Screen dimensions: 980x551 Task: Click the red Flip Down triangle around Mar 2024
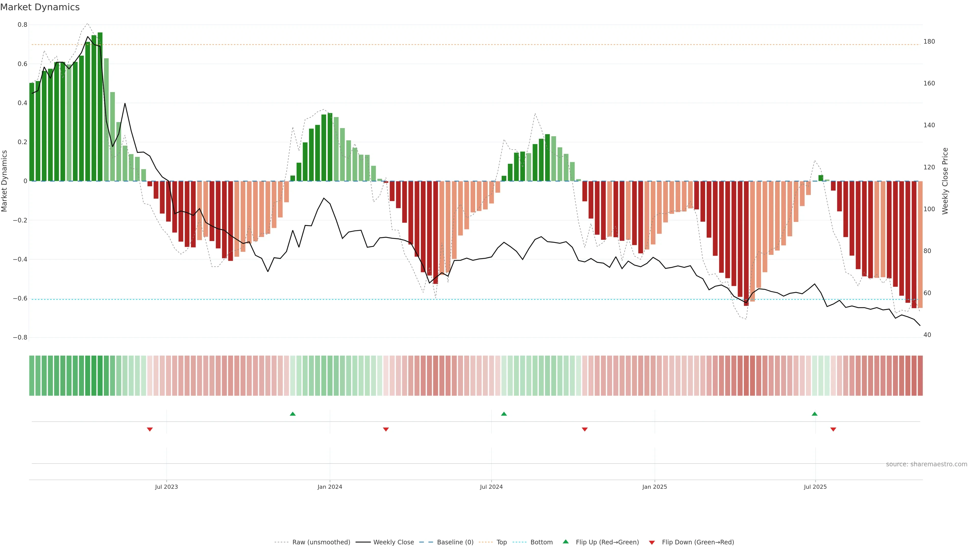(x=386, y=429)
